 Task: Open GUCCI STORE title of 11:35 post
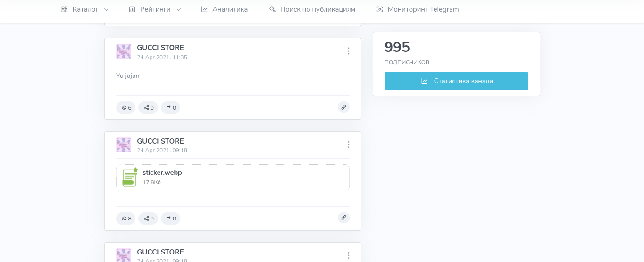pos(160,48)
